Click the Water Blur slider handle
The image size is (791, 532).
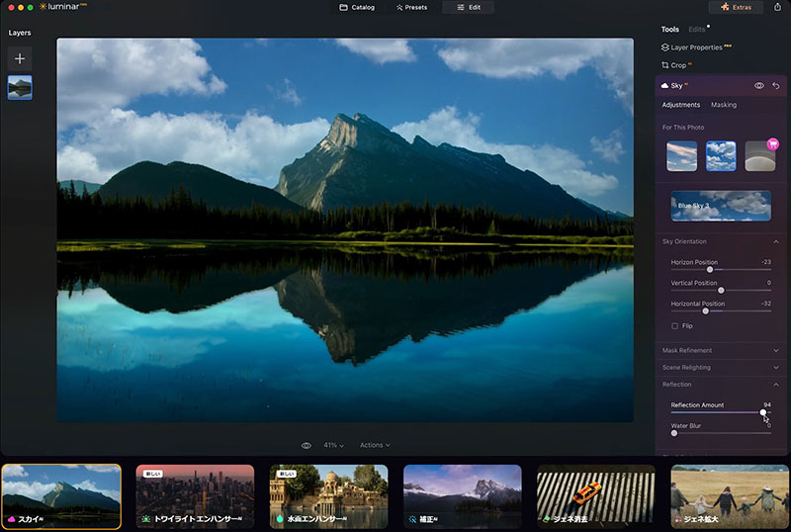click(x=674, y=433)
